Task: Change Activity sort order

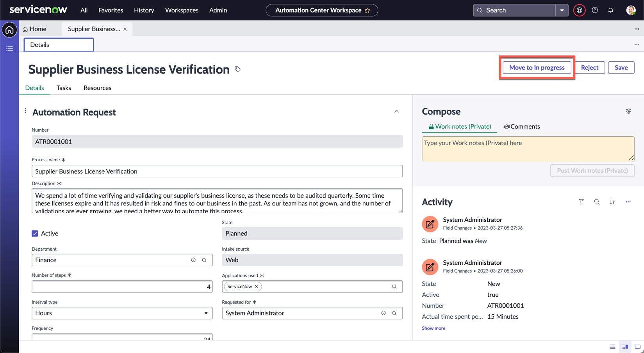Action: [612, 202]
